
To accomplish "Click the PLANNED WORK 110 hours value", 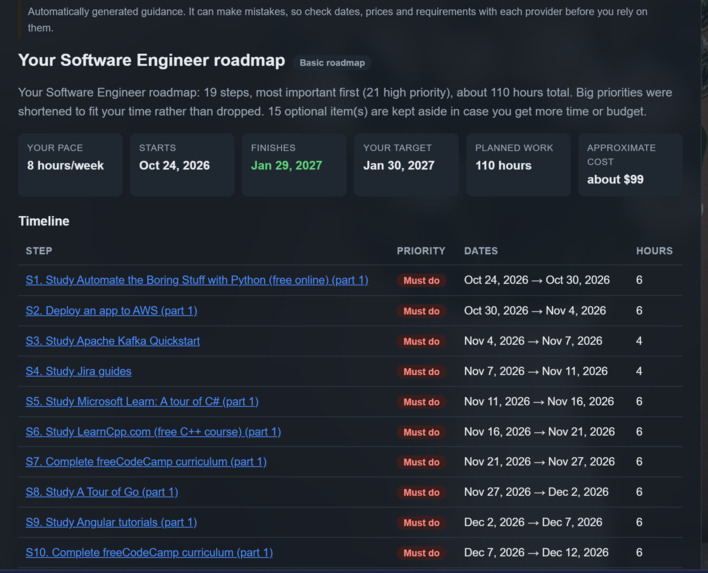I will (x=503, y=166).
